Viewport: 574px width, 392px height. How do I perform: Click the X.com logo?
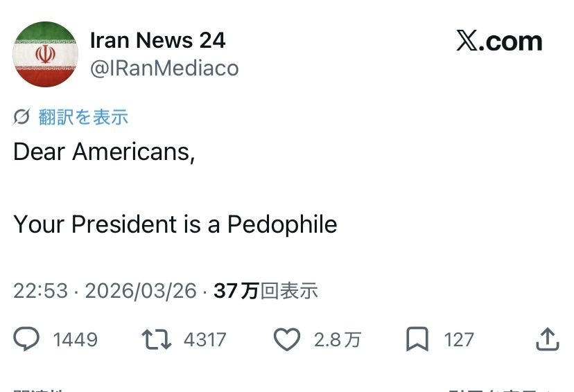click(499, 42)
